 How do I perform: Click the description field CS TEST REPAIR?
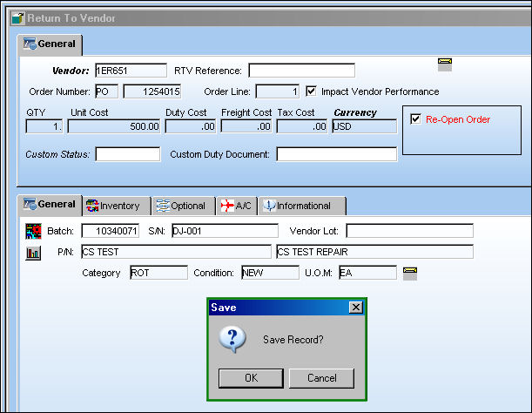[375, 252]
